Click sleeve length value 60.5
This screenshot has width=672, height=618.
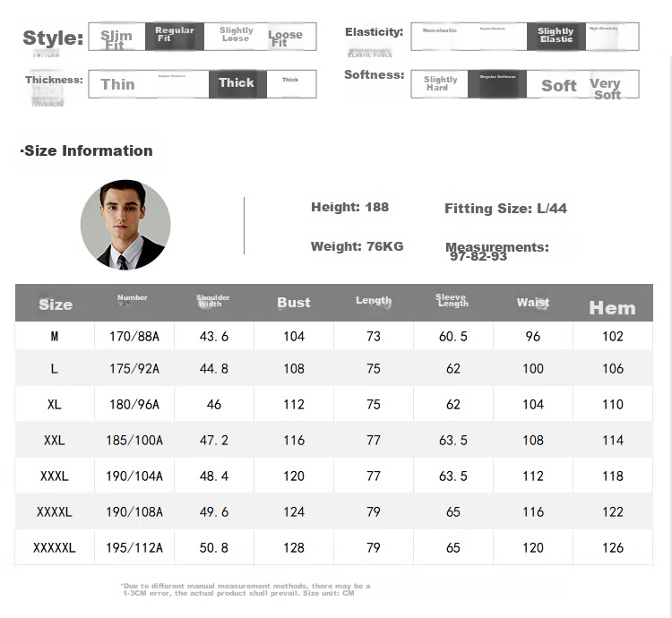[x=453, y=337]
